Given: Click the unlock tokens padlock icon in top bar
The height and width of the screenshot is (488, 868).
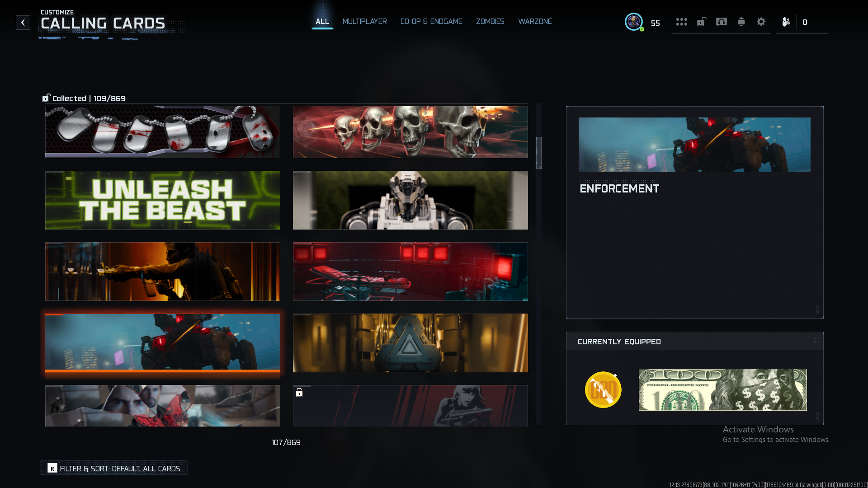Looking at the screenshot, I should (701, 22).
